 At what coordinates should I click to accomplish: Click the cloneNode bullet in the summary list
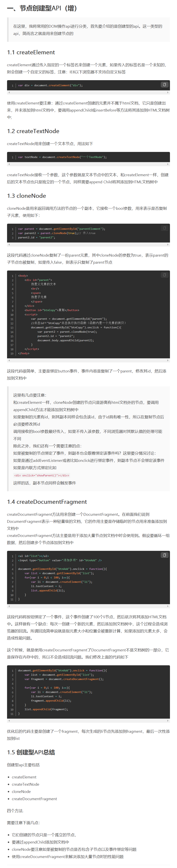click(21, 792)
